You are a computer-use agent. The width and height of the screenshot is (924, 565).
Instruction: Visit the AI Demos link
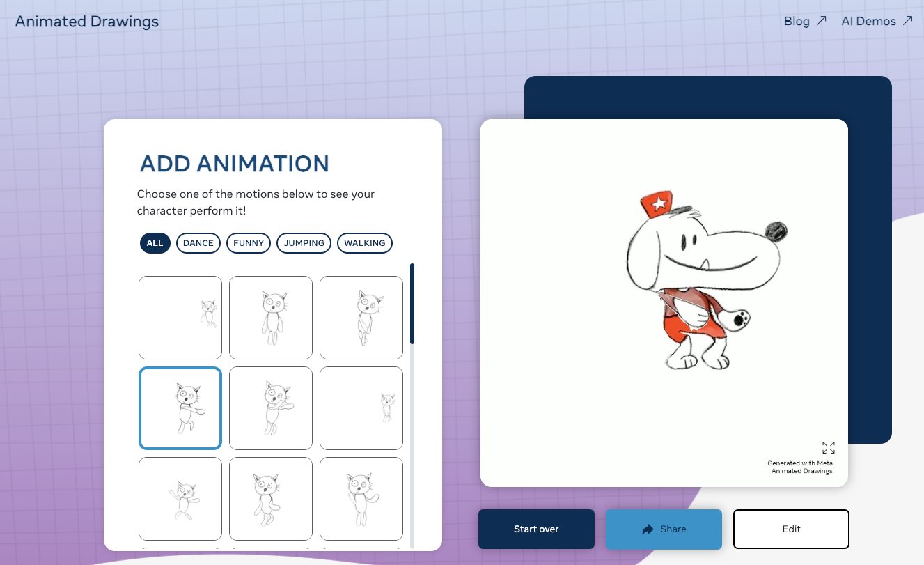pos(877,21)
